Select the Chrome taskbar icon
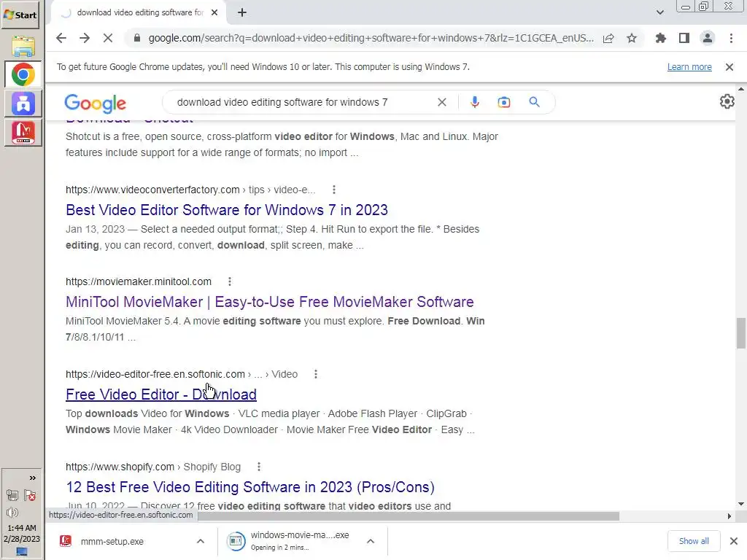Image resolution: width=747 pixels, height=560 pixels. pyautogui.click(x=23, y=75)
